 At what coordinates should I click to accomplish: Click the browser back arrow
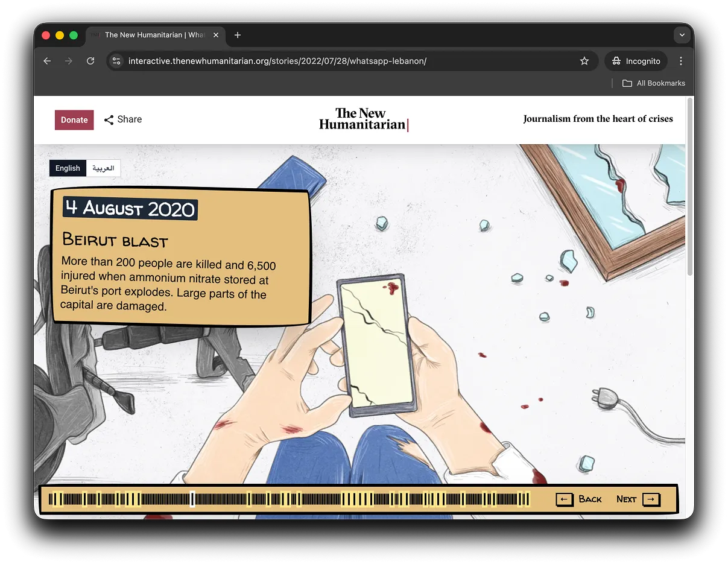pos(47,61)
